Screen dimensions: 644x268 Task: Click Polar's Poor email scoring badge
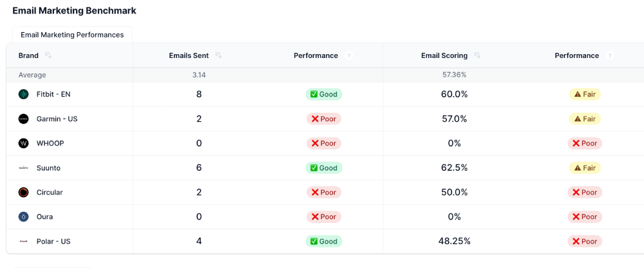point(585,242)
